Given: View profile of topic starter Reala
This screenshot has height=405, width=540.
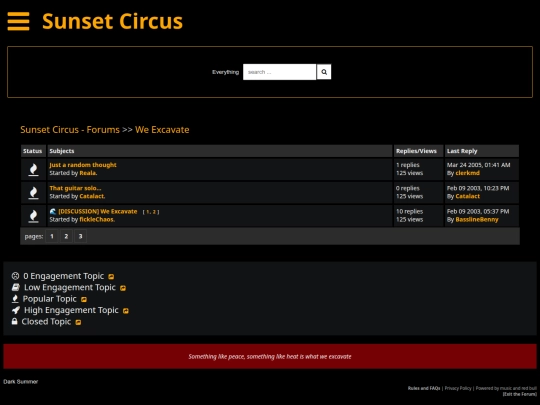Looking at the screenshot, I should tap(88, 173).
